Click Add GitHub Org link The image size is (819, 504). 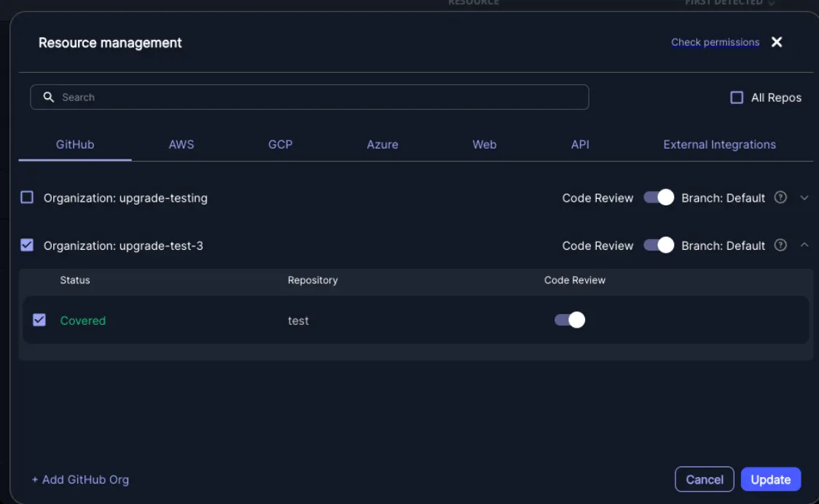pyautogui.click(x=80, y=479)
